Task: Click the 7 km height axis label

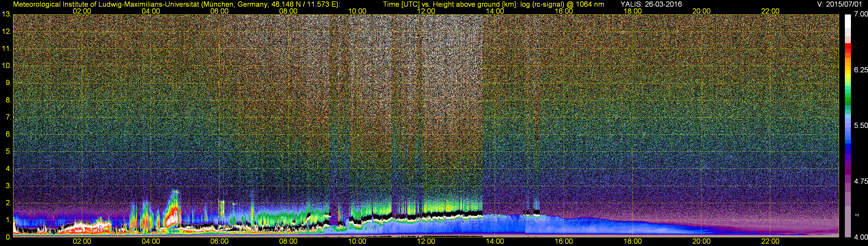Action: click(x=8, y=117)
